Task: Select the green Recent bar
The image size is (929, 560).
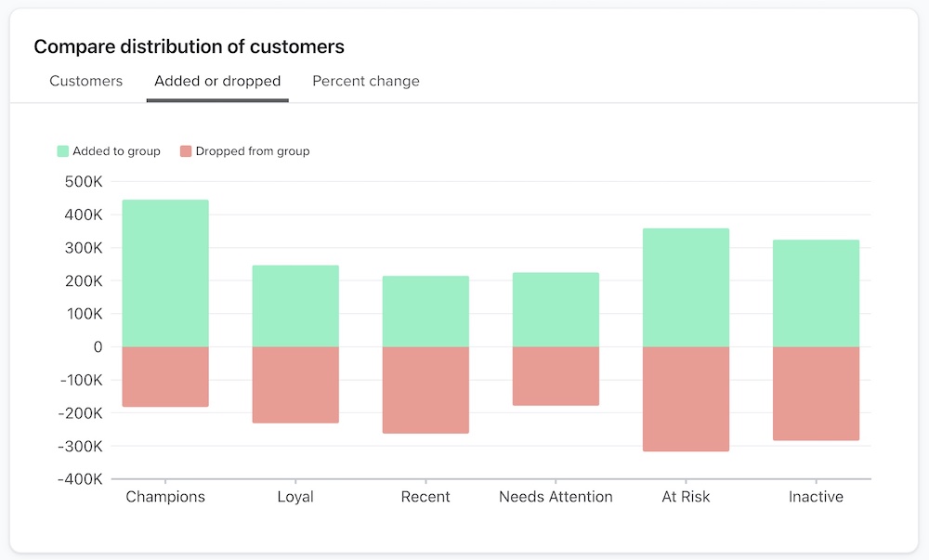Action: [x=425, y=311]
